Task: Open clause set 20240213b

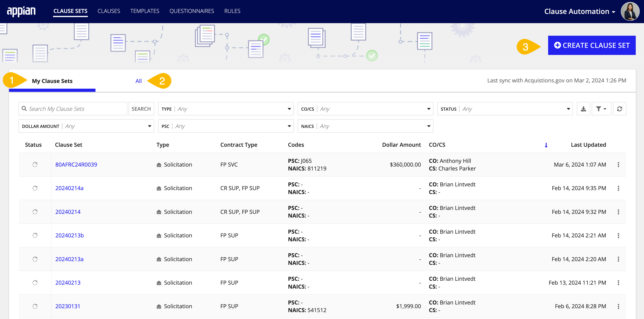Action: (70, 235)
